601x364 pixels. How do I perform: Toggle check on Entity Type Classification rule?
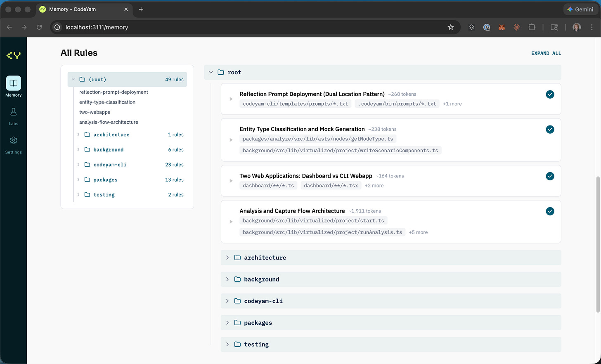550,130
